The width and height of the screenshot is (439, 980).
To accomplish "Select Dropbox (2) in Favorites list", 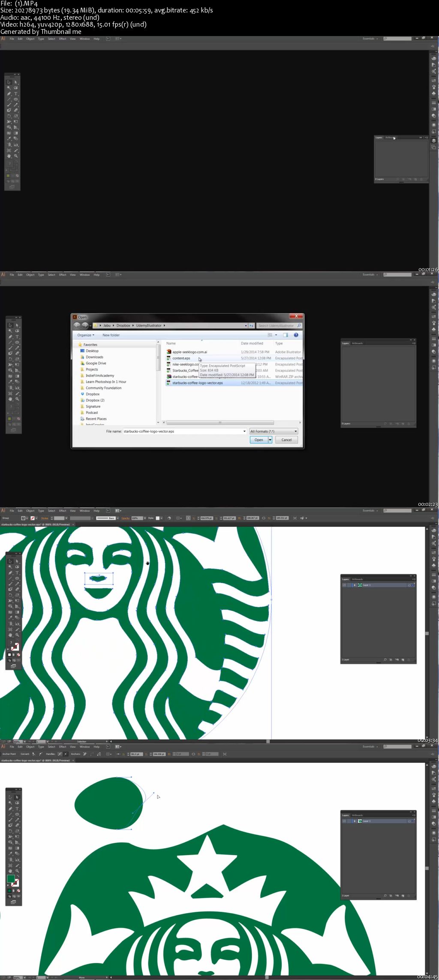I will [95, 400].
